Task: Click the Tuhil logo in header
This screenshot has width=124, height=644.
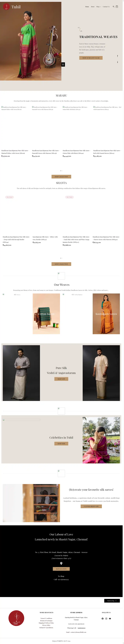Action: pos(12,7)
